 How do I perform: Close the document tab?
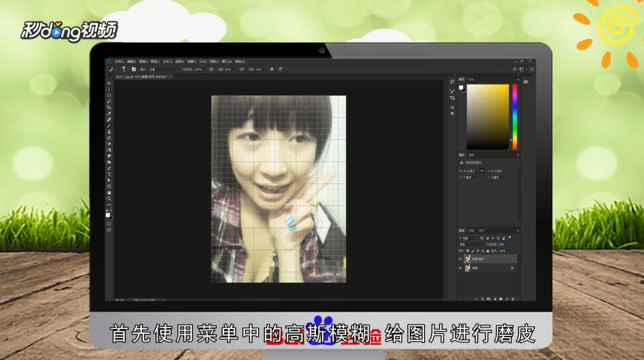pyautogui.click(x=170, y=77)
